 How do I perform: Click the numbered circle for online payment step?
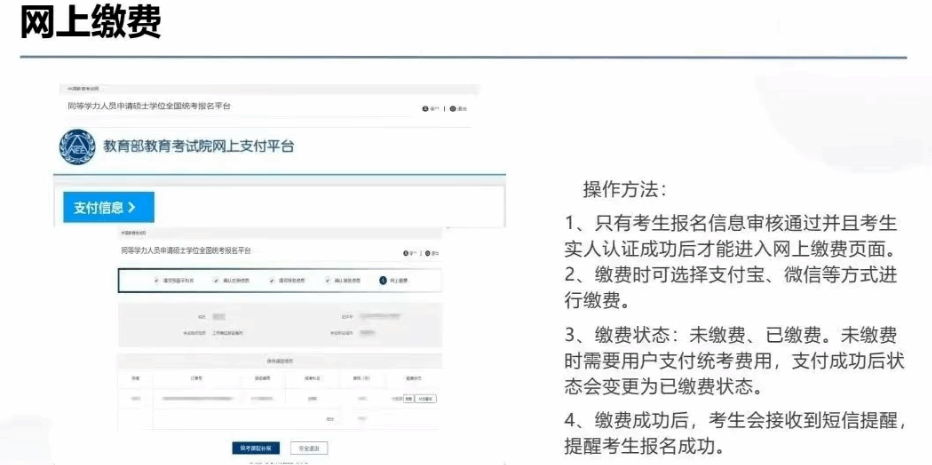[382, 281]
